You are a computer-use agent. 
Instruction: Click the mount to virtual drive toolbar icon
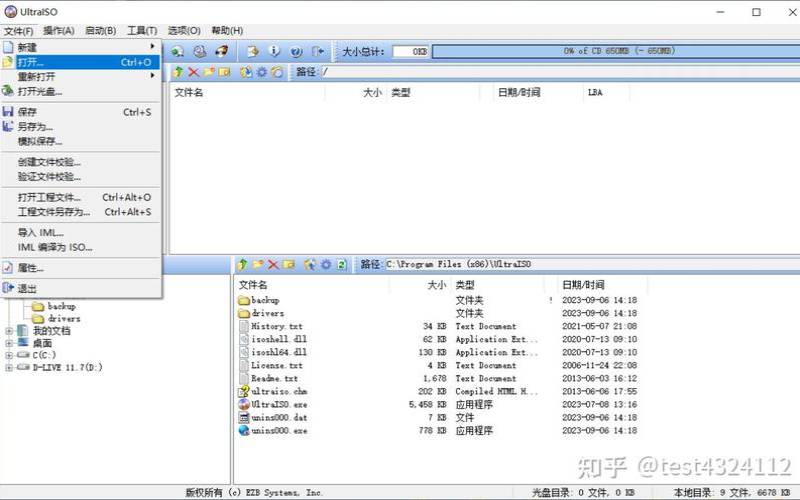coord(178,52)
